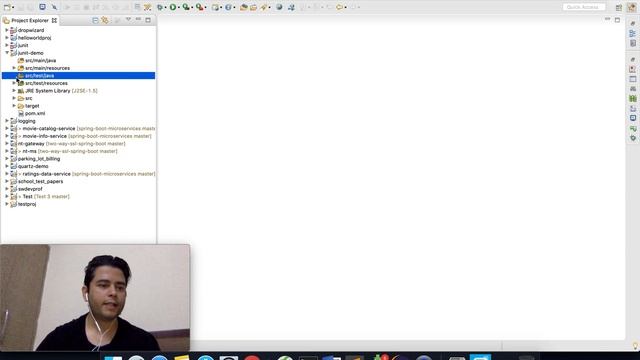The width and height of the screenshot is (640, 360).
Task: Click the blue monitor icon in right trim
Action: click(633, 118)
